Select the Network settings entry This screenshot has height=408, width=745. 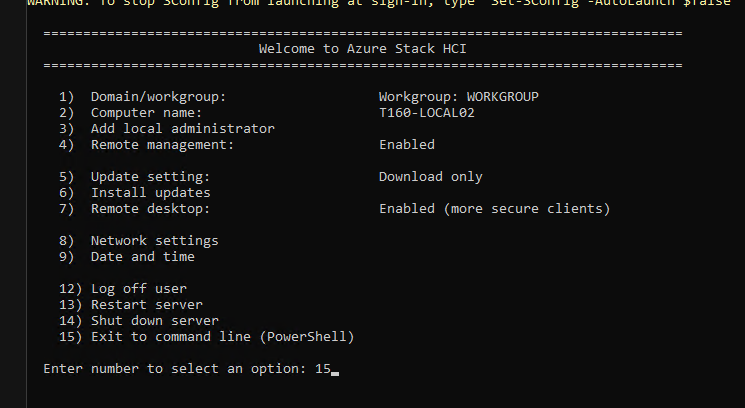coord(154,241)
